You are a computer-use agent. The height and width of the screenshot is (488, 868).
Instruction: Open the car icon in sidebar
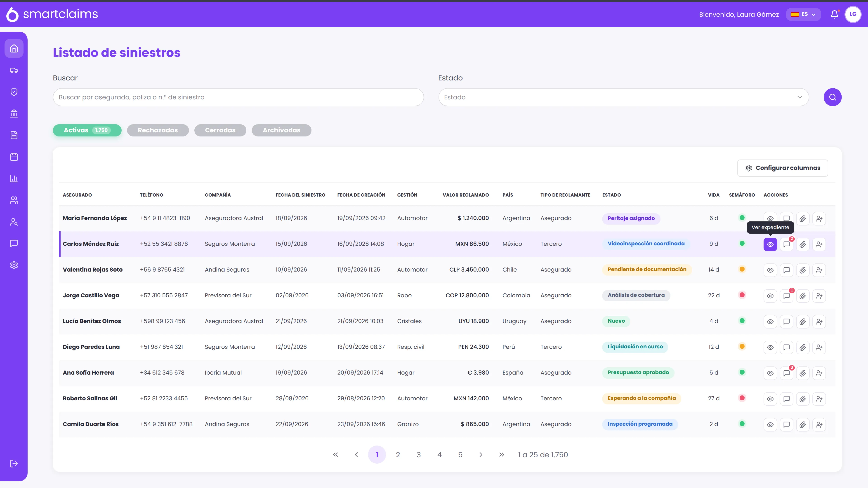[x=14, y=70]
